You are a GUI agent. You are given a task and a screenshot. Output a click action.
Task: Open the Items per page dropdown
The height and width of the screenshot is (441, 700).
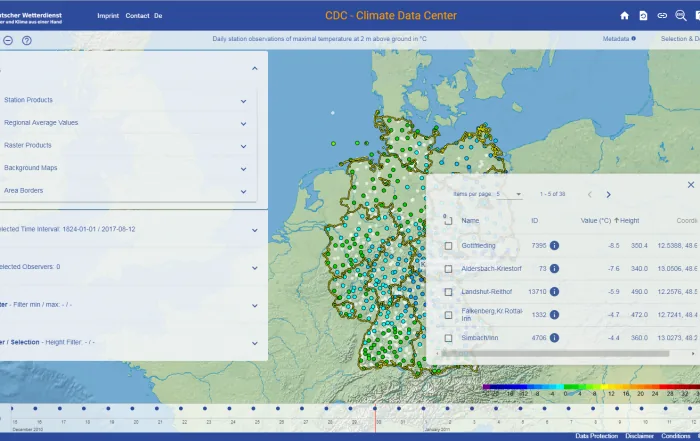coord(509,194)
